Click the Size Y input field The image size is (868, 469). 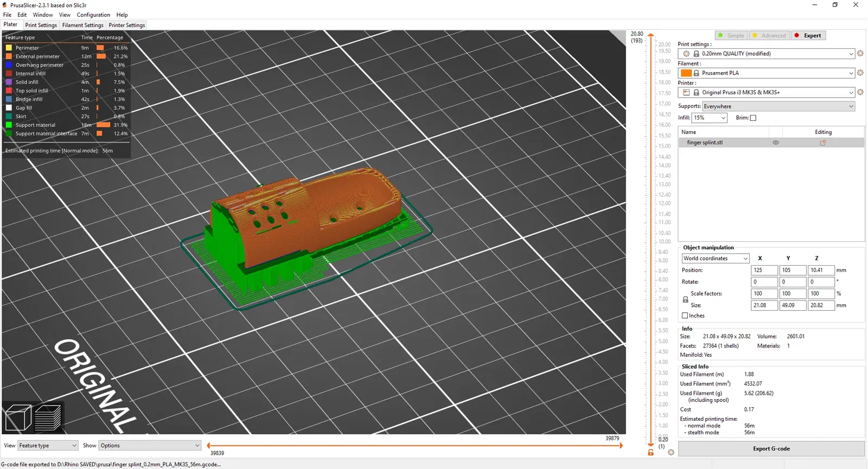click(x=793, y=305)
